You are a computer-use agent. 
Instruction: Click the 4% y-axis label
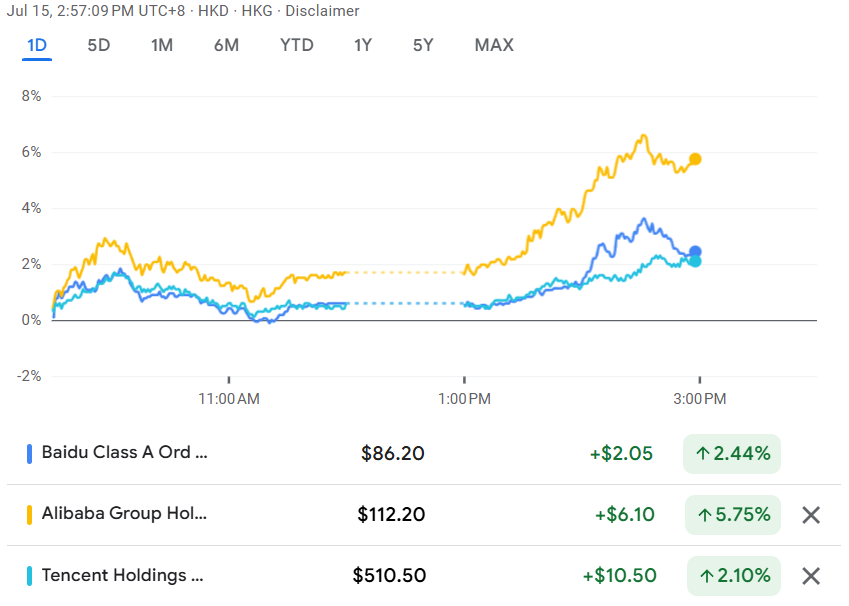[x=31, y=208]
